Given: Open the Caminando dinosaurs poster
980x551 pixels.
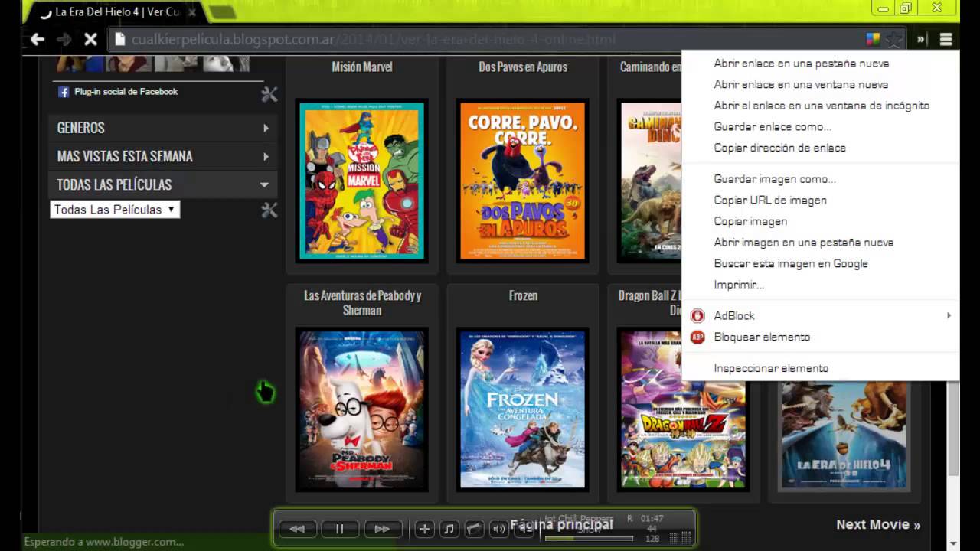Looking at the screenshot, I should point(649,181).
